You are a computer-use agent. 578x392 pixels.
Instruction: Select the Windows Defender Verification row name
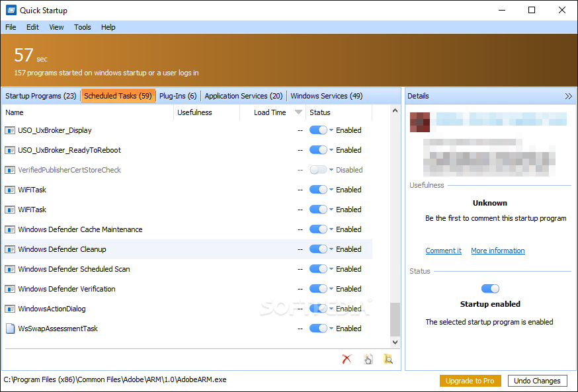click(x=67, y=289)
